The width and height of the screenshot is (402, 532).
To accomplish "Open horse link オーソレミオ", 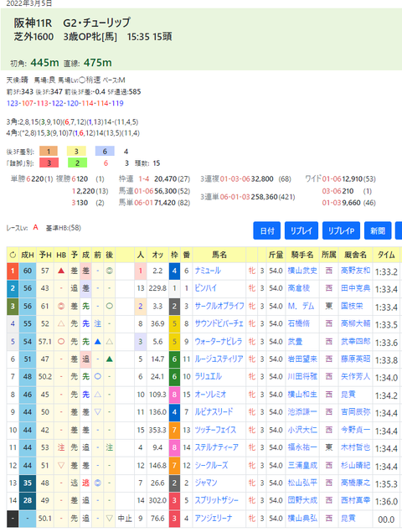I will point(210,395).
